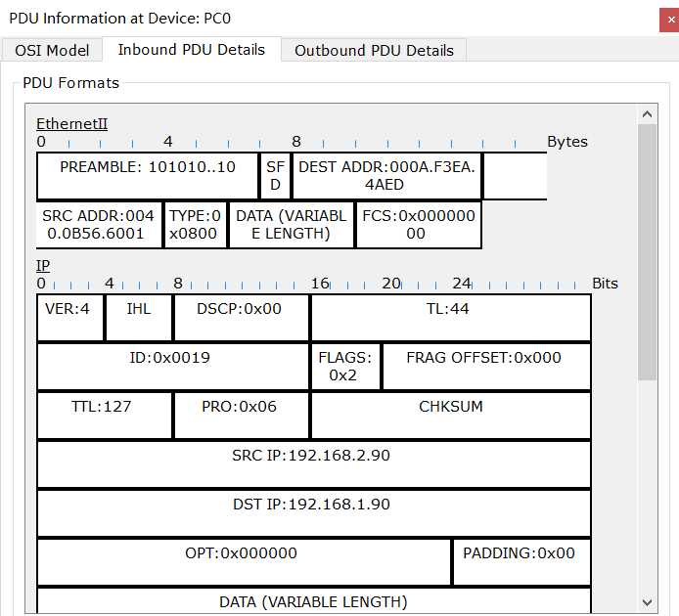Click the scrollbar up arrow
The image size is (679, 616).
pyautogui.click(x=647, y=114)
